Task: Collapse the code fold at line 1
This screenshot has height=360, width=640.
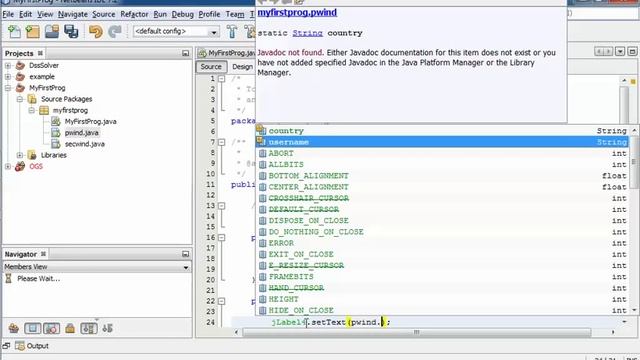Action: click(221, 78)
